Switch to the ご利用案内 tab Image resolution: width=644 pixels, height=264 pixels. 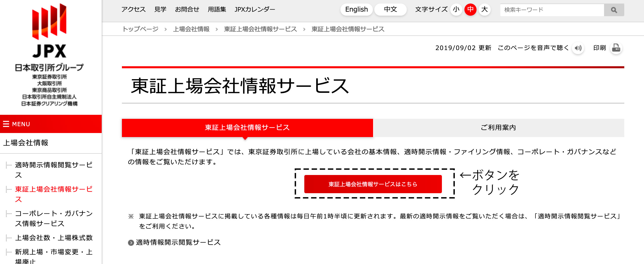(499, 128)
